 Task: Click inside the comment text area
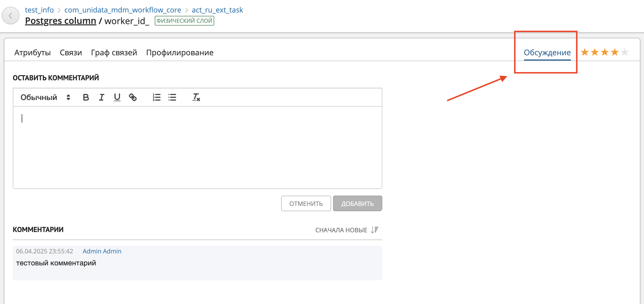[x=197, y=147]
